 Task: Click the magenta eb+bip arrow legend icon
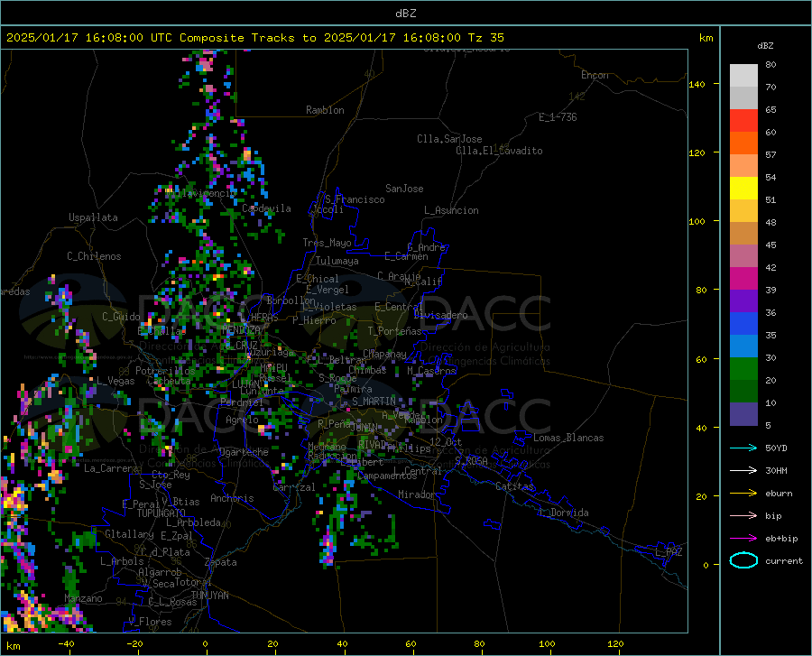(743, 538)
